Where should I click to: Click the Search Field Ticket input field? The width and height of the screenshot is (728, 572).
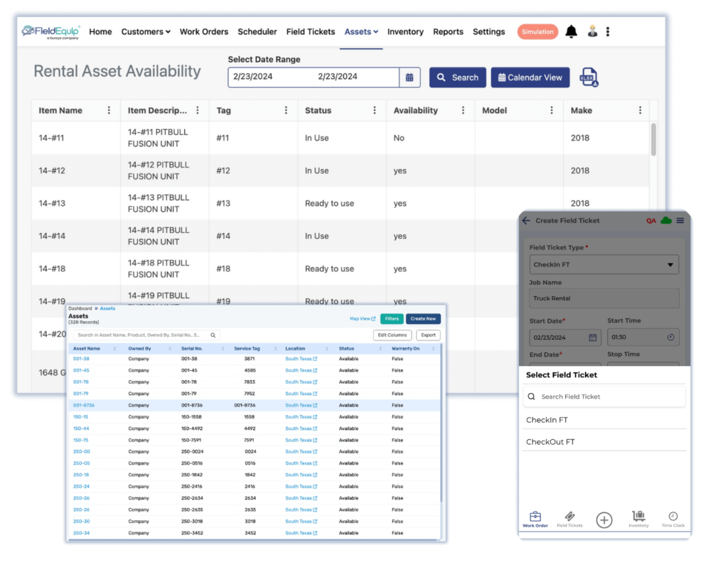604,396
